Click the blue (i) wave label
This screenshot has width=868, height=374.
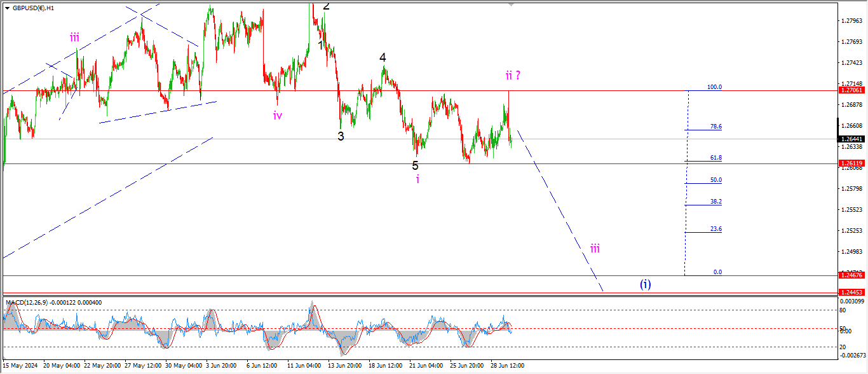click(645, 284)
